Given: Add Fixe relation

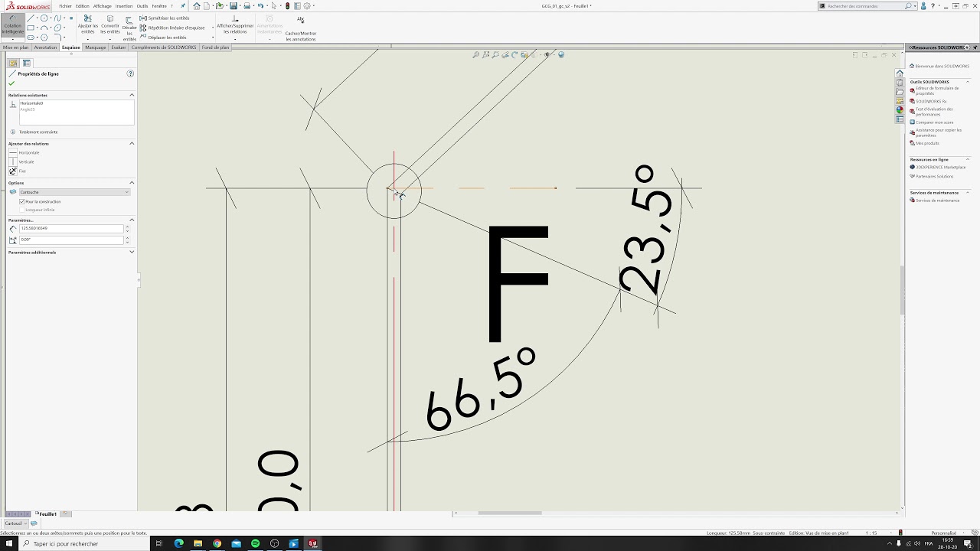Looking at the screenshot, I should [17, 171].
